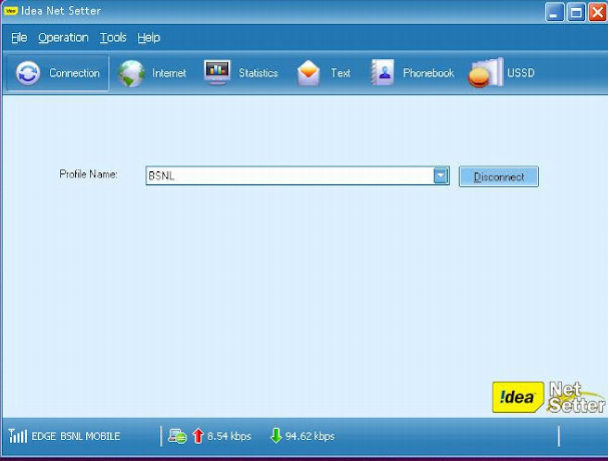Maximize the Idea Net Setter window

pos(576,13)
